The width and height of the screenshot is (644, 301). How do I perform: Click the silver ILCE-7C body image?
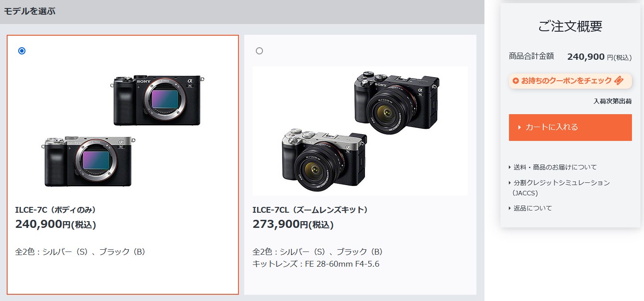click(89, 161)
